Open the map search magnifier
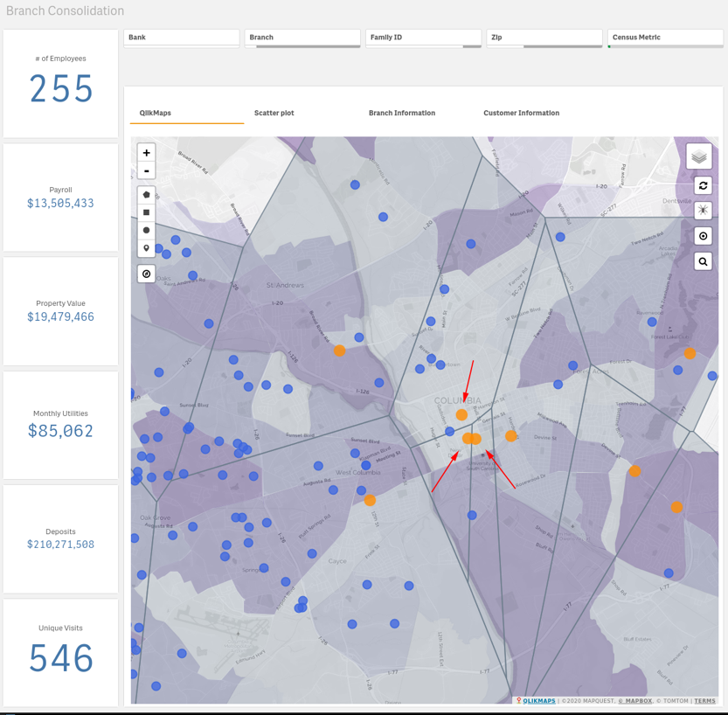The width and height of the screenshot is (728, 715). (703, 261)
